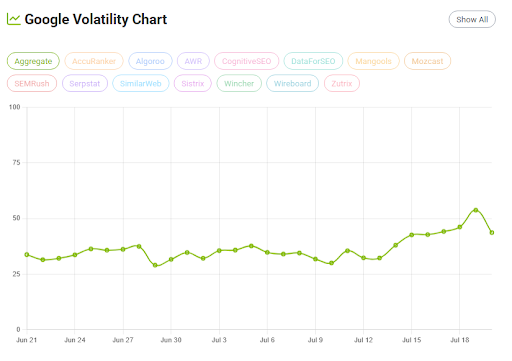This screenshot has width=512, height=361.
Task: Enable the AccuRanker series
Action: 94,61
